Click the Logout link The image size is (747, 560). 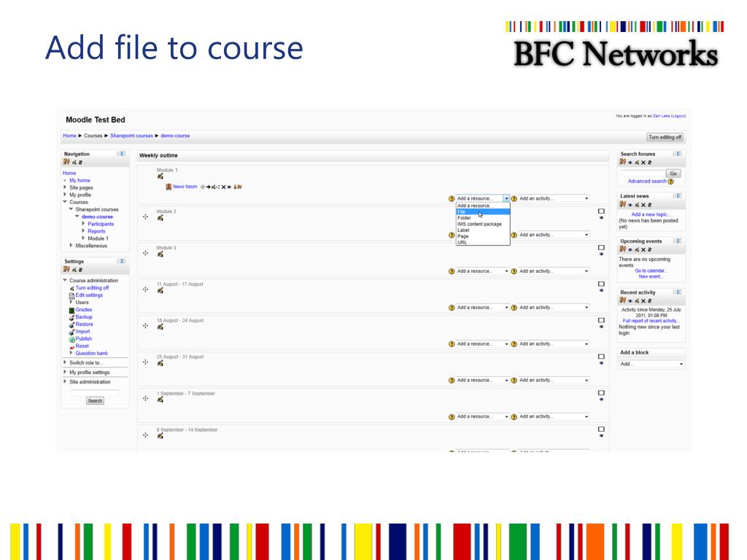[x=678, y=116]
